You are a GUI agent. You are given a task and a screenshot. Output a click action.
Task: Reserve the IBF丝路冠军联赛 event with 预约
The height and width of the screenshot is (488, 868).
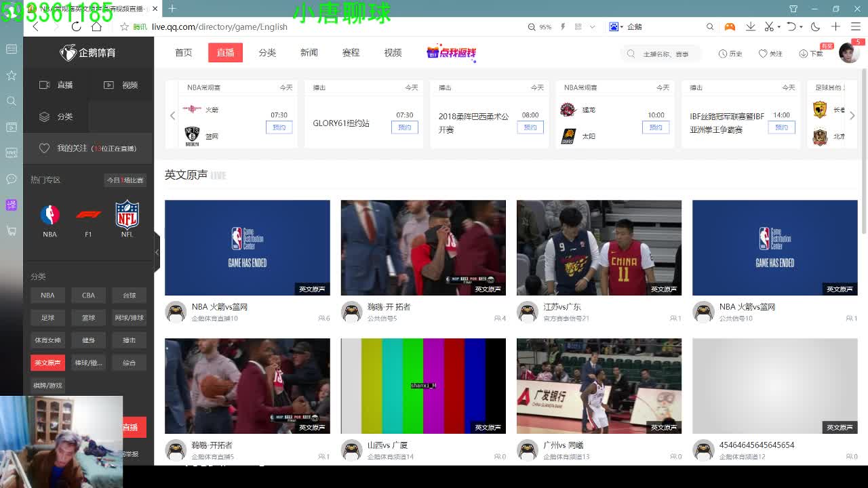point(782,127)
